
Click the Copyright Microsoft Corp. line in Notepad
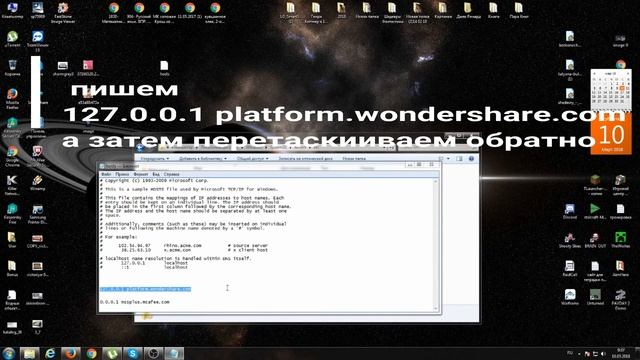click(154, 180)
